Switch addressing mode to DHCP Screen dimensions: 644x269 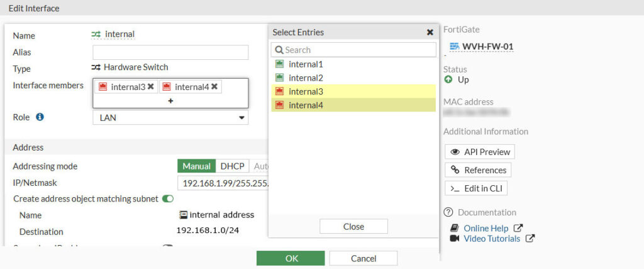click(x=232, y=166)
